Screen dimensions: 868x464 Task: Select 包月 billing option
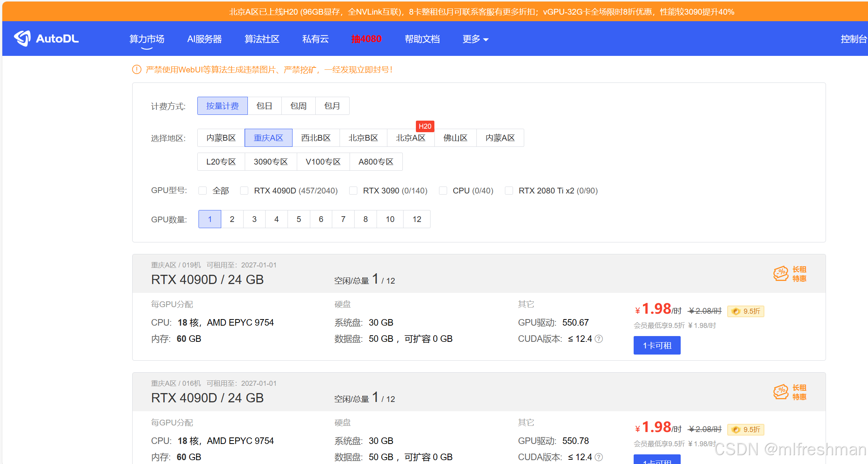(x=332, y=106)
